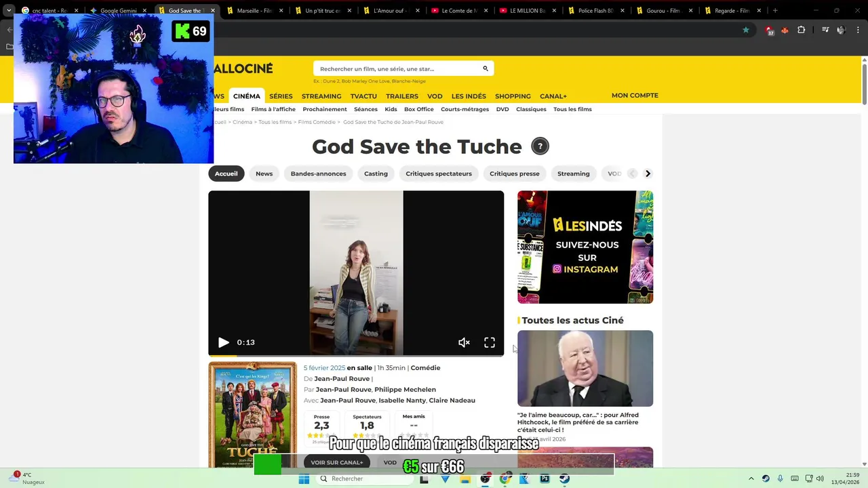Open the SÉRIES main menu
Image resolution: width=868 pixels, height=488 pixels.
(x=281, y=96)
